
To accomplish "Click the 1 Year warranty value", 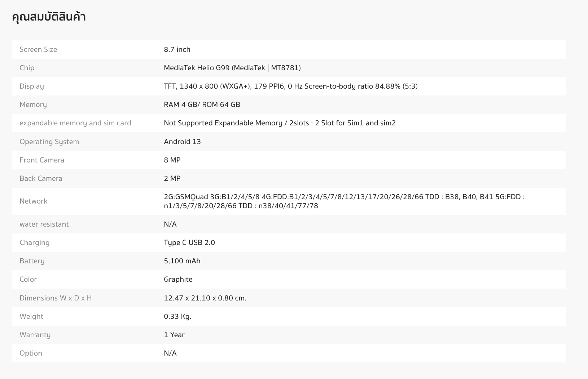I will tap(174, 335).
